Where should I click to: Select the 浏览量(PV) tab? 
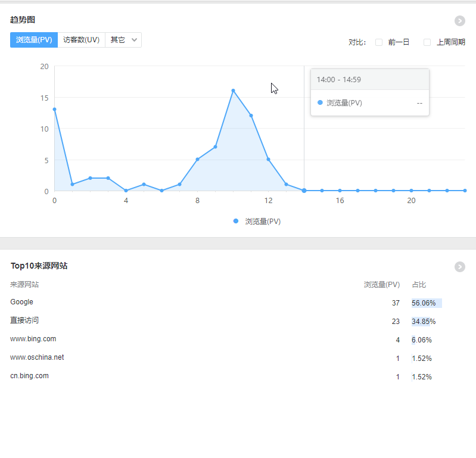(x=34, y=40)
